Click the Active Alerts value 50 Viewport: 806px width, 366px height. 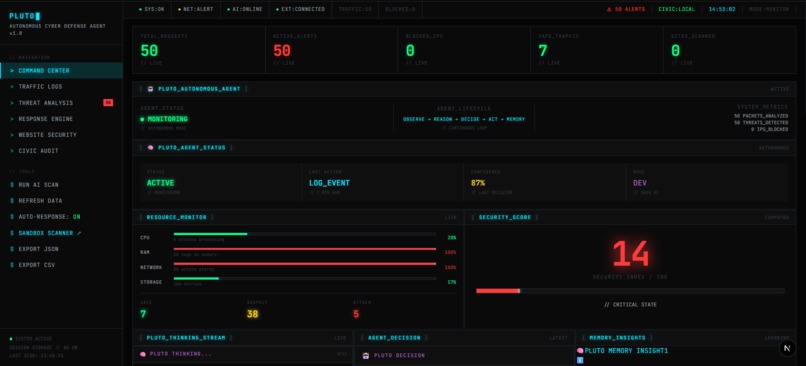[282, 50]
